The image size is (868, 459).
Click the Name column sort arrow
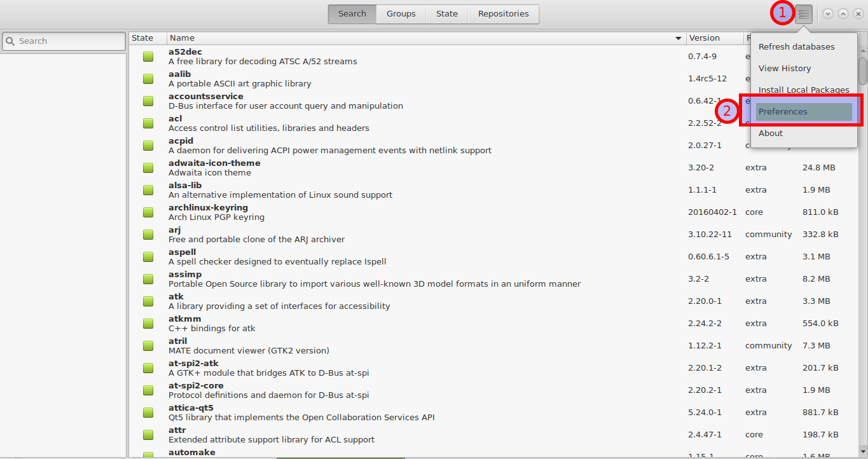679,39
